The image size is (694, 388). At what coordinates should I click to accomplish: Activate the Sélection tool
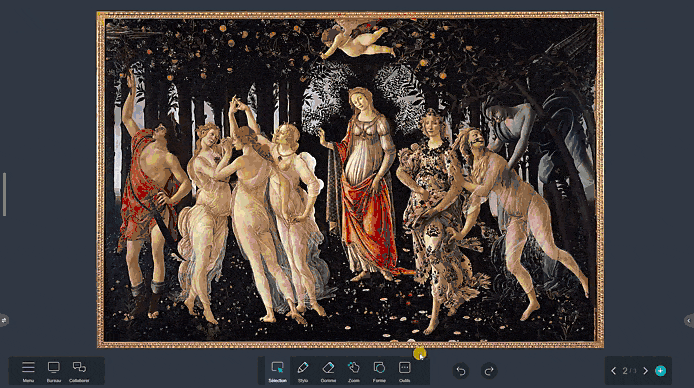point(278,370)
